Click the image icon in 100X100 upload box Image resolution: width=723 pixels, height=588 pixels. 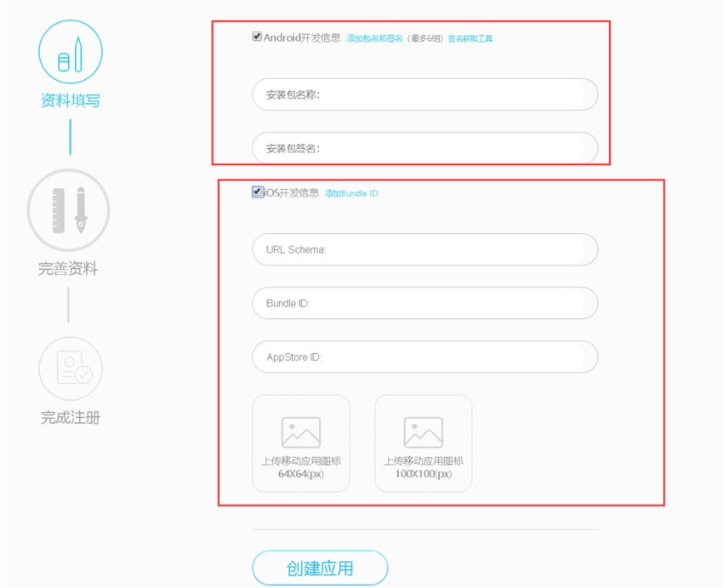(424, 432)
